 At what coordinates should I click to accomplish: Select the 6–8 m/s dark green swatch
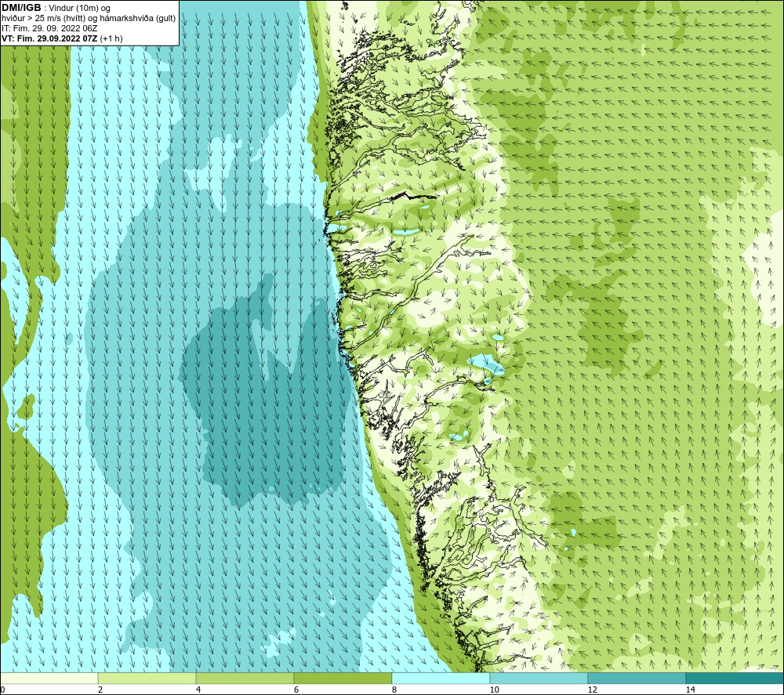[343, 678]
